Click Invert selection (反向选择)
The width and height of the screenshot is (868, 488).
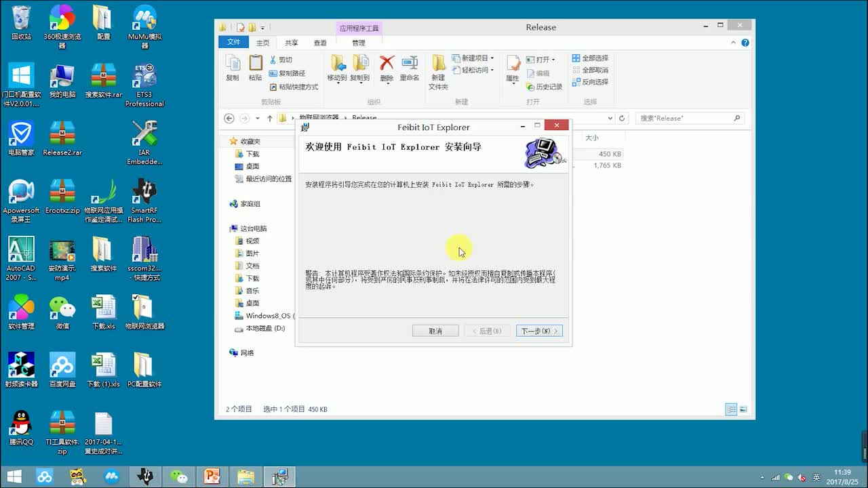(x=590, y=82)
